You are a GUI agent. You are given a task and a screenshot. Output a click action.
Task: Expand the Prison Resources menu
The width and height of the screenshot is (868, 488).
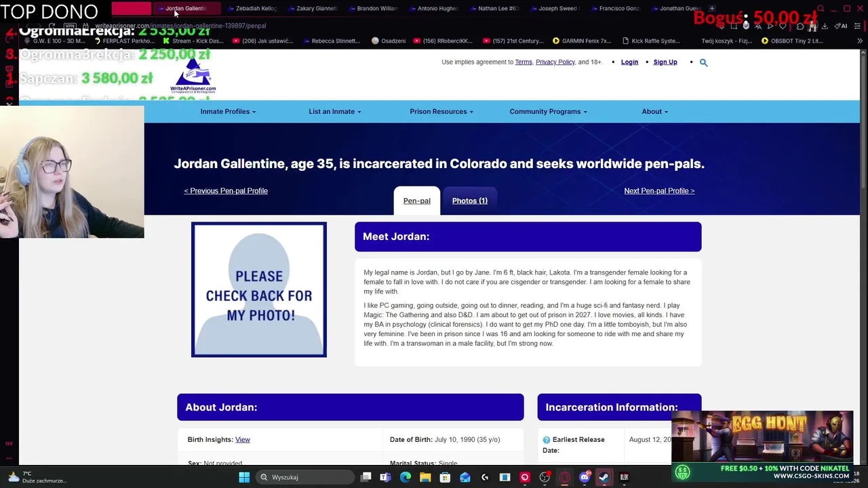click(x=441, y=112)
